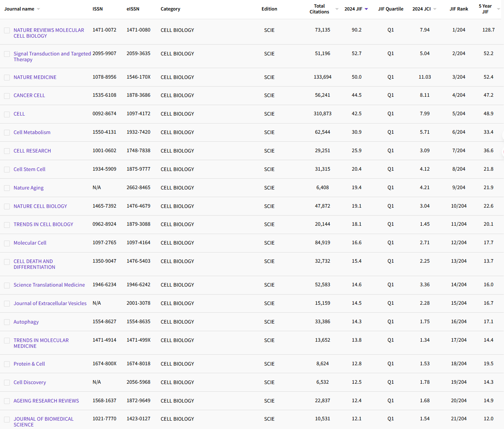This screenshot has width=504, height=429.
Task: Select JCI value 11.03
Action: point(425,77)
